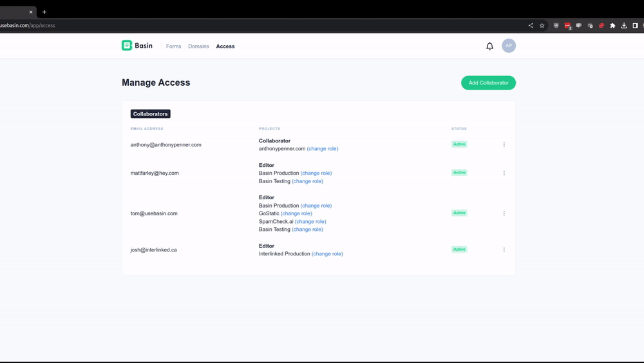Screen dimensions: 644x363
Task: Bookmark this page with the star icon
Action: click(x=542, y=26)
